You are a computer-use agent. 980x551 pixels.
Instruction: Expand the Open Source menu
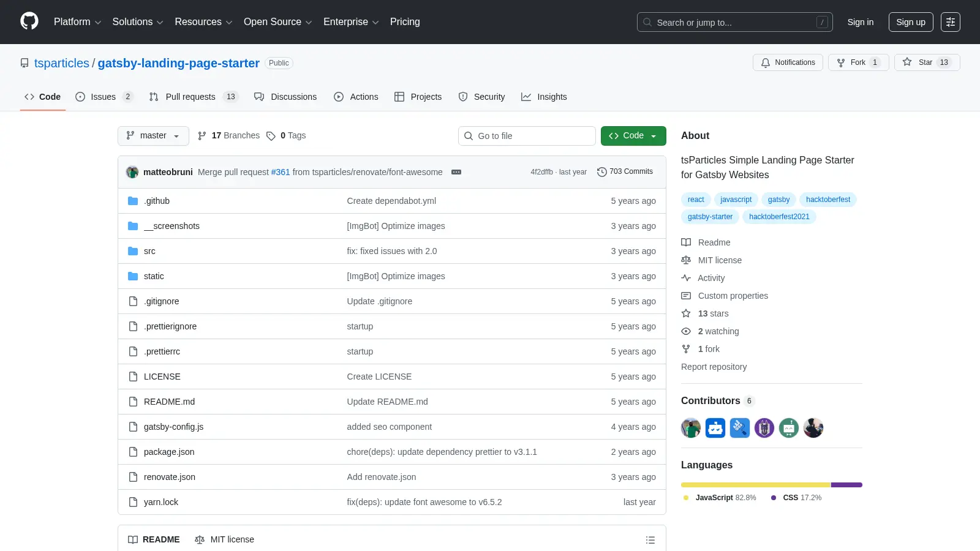point(278,22)
